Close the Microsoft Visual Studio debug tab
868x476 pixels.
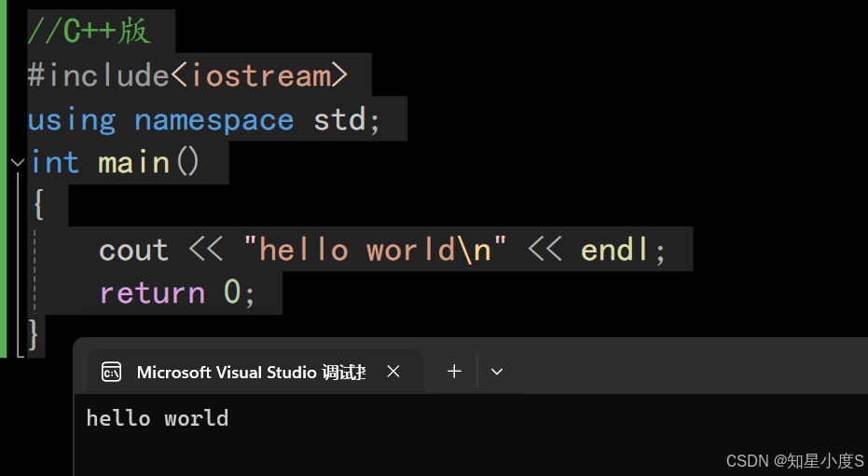point(393,372)
